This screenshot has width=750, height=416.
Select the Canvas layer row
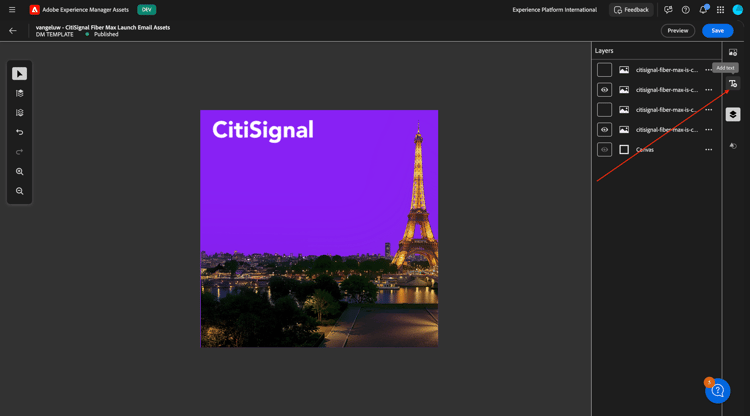(x=656, y=150)
